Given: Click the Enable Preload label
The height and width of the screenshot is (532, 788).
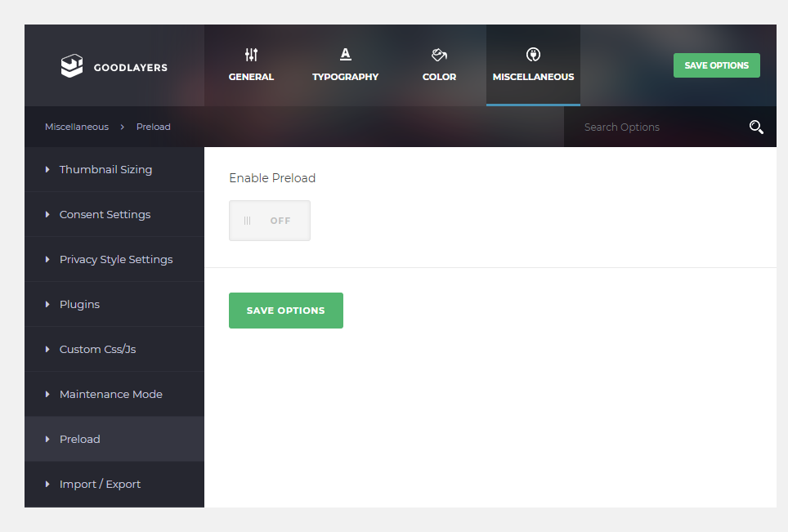Looking at the screenshot, I should (272, 178).
